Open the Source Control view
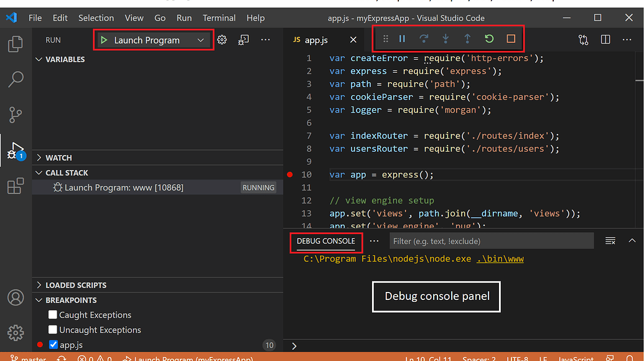This screenshot has height=361, width=644. coord(16,115)
